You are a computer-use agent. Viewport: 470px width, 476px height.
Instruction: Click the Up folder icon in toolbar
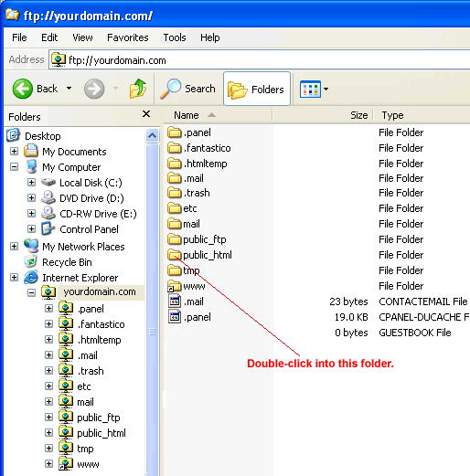138,89
